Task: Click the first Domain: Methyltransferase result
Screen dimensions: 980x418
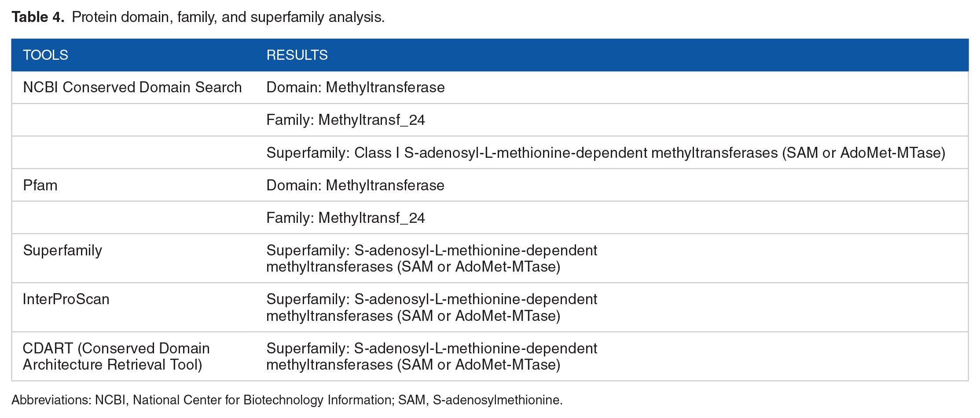Action: pyautogui.click(x=356, y=87)
